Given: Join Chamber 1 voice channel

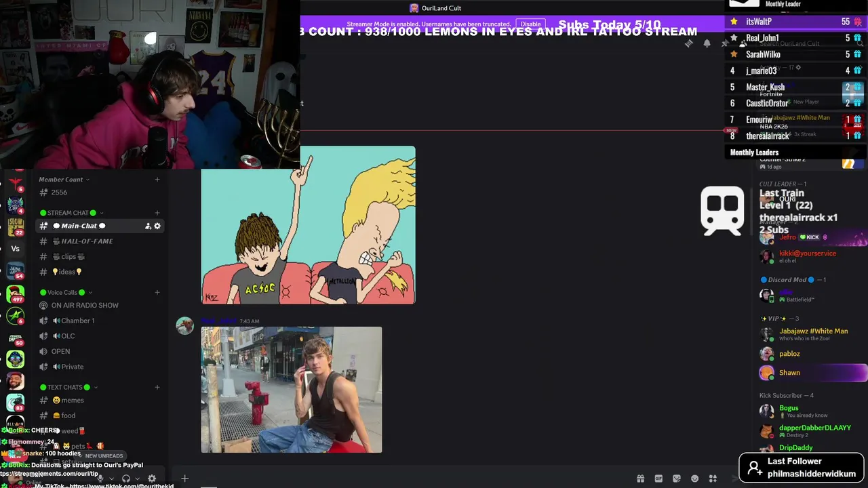Looking at the screenshot, I should [x=100, y=321].
